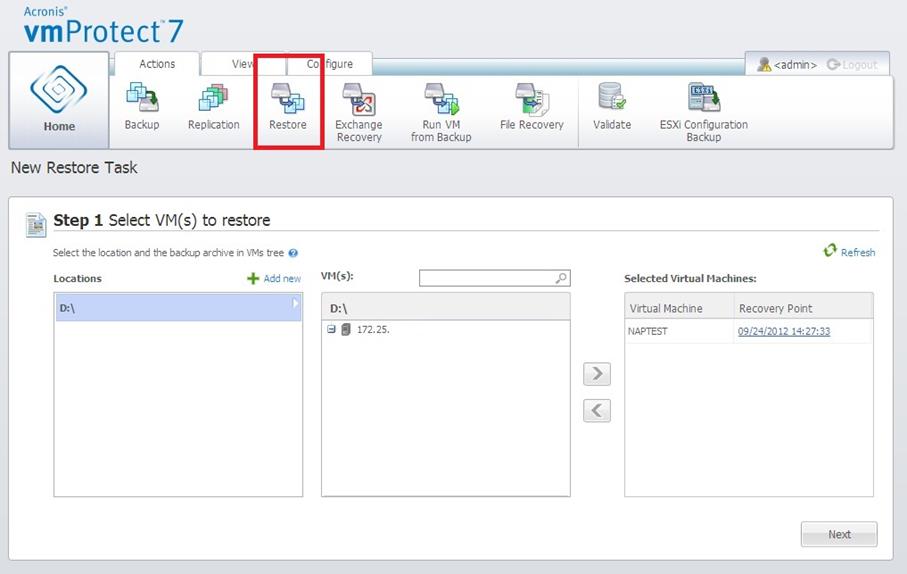Go to the Home page
Viewport: 907px width, 574px height.
[59, 100]
